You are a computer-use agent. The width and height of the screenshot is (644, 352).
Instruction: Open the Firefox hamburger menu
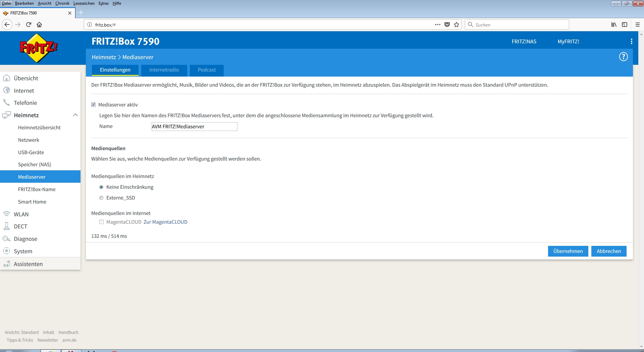(638, 25)
